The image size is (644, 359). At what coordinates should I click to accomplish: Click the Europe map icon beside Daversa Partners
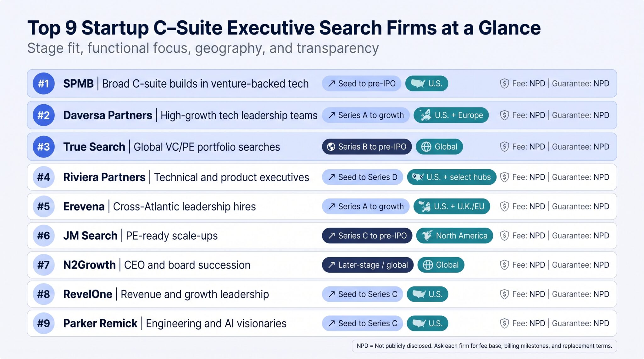point(426,115)
